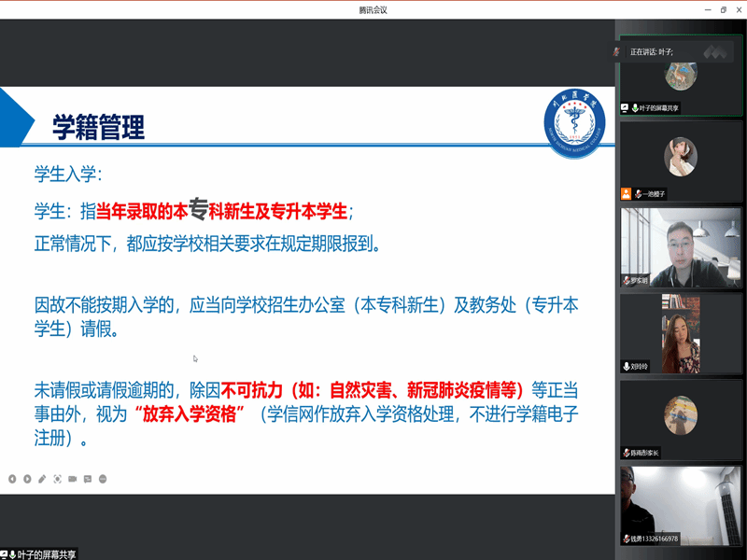Viewport: 747px width, 560px height.
Task: Open the subtitles/comment icon in slide toolbar
Action: (87, 479)
